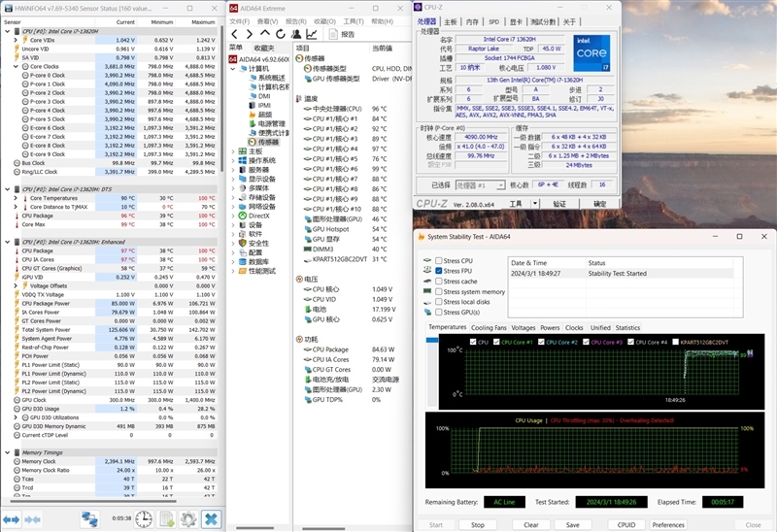Click CPUID button in Stability Test
The height and width of the screenshot is (532, 777).
[626, 524]
